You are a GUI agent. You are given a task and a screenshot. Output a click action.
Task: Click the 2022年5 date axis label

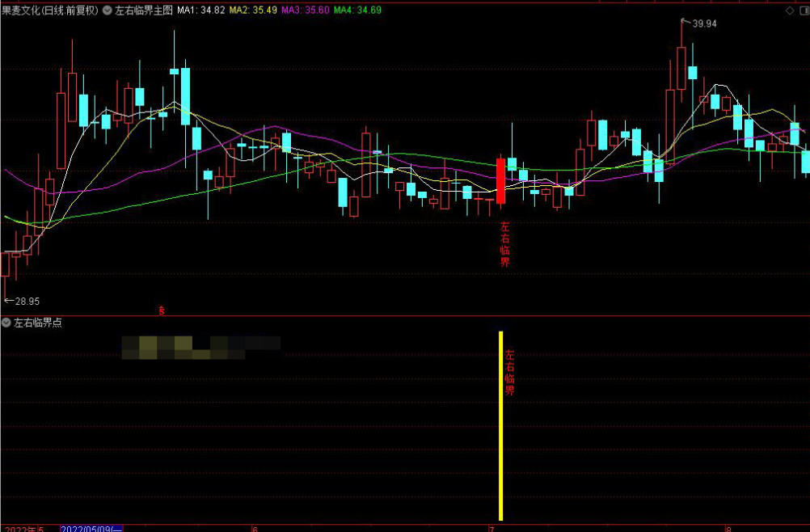click(24, 529)
